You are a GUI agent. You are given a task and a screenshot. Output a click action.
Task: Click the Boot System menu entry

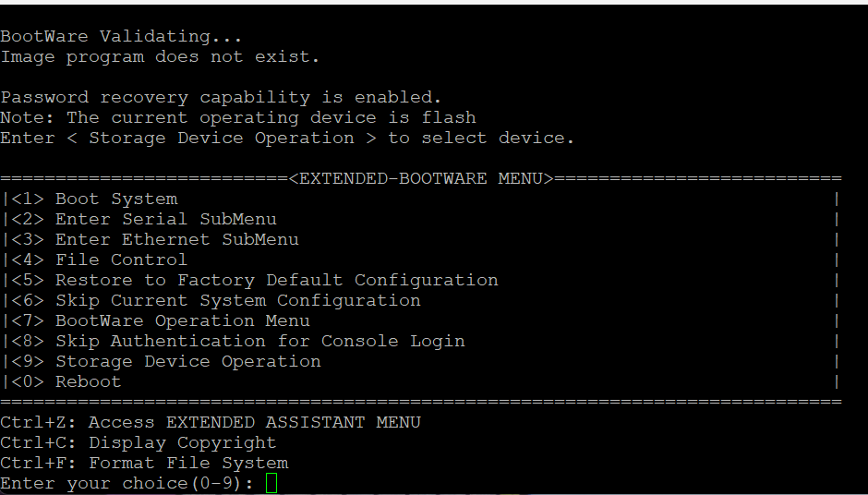pos(115,199)
